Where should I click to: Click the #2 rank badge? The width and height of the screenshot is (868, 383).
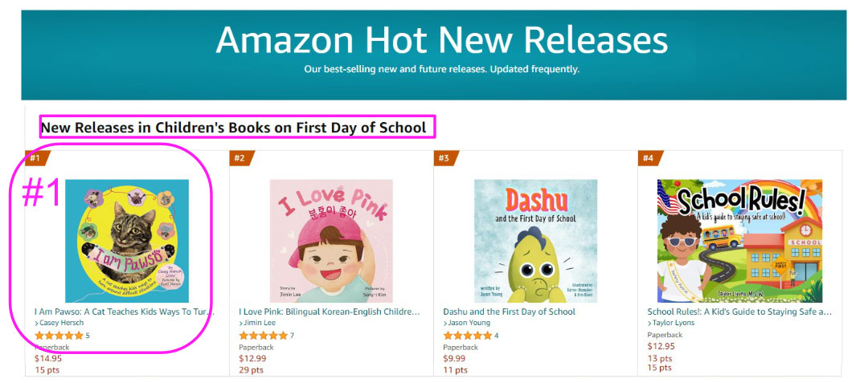tap(240, 157)
